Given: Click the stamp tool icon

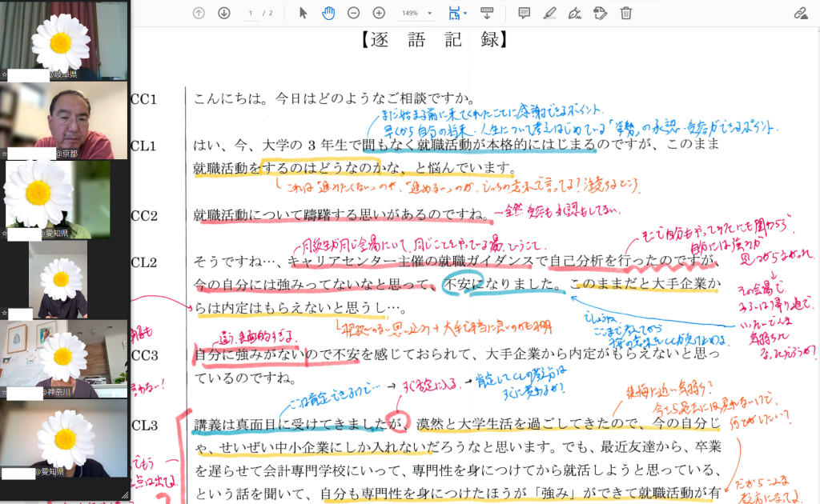Looking at the screenshot, I should pyautogui.click(x=600, y=13).
